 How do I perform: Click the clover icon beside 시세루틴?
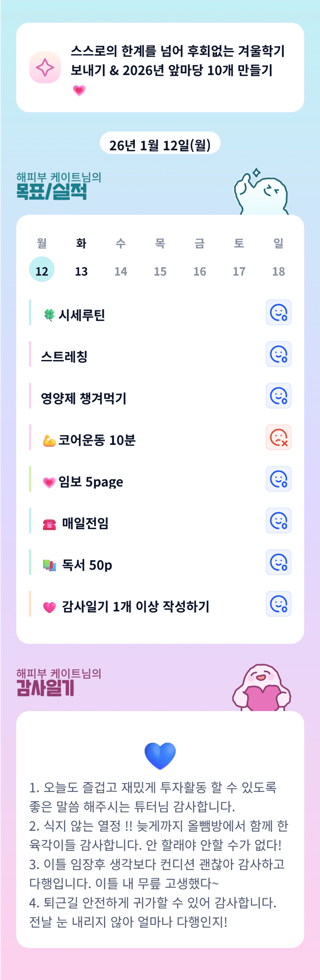[49, 315]
